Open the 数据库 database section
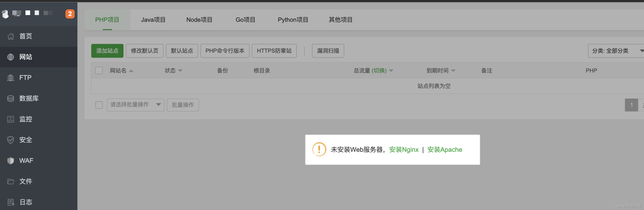The width and height of the screenshot is (644, 210). (x=29, y=98)
